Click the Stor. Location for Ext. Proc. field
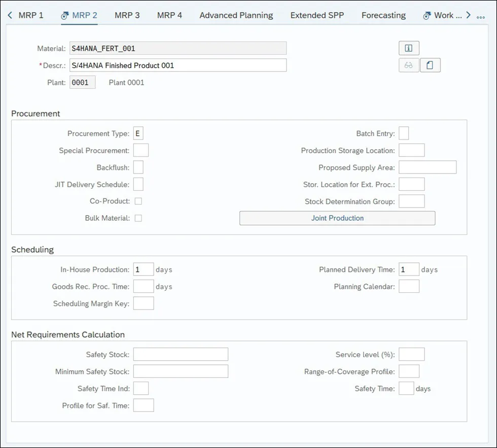 pyautogui.click(x=411, y=184)
